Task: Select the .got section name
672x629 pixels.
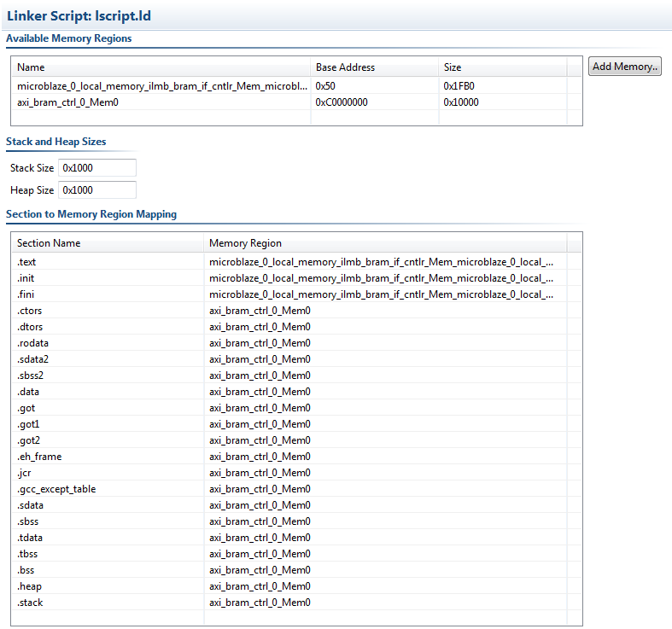Action: click(x=26, y=408)
